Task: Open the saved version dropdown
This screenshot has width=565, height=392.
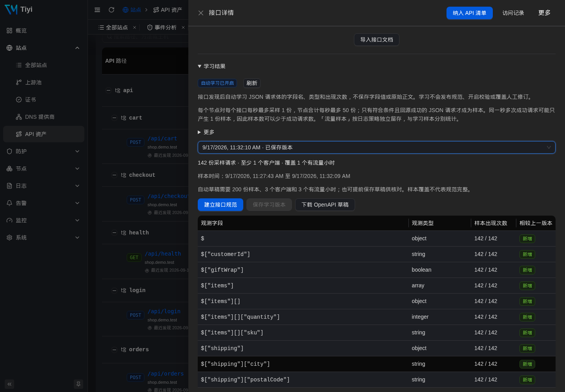Action: (x=377, y=147)
